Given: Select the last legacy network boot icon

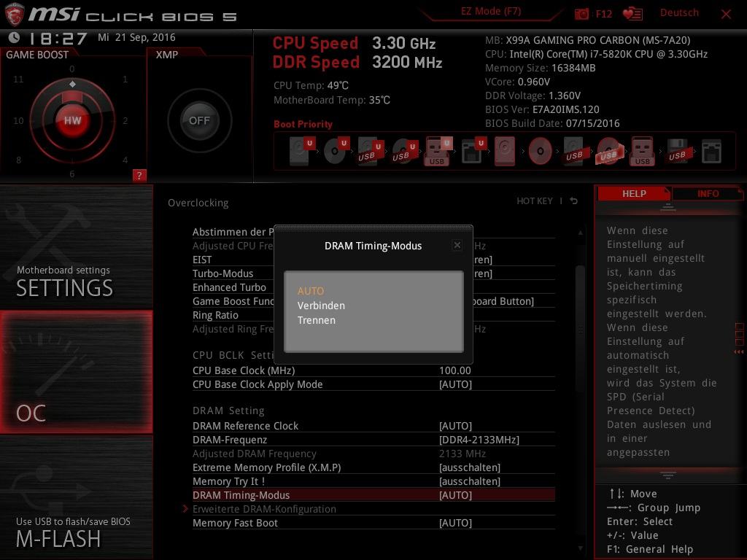Looking at the screenshot, I should 711,152.
